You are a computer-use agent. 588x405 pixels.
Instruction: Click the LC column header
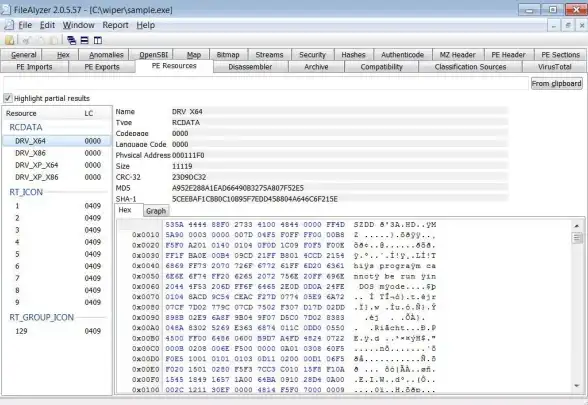96,113
